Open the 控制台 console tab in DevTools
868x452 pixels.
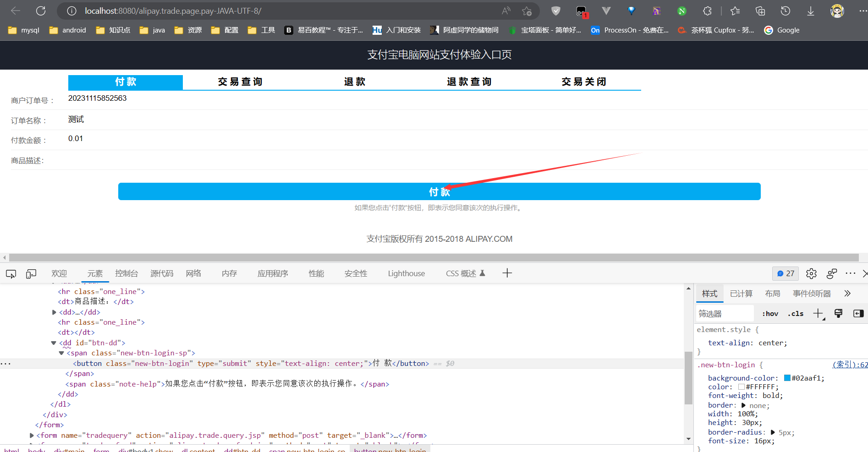pyautogui.click(x=126, y=273)
